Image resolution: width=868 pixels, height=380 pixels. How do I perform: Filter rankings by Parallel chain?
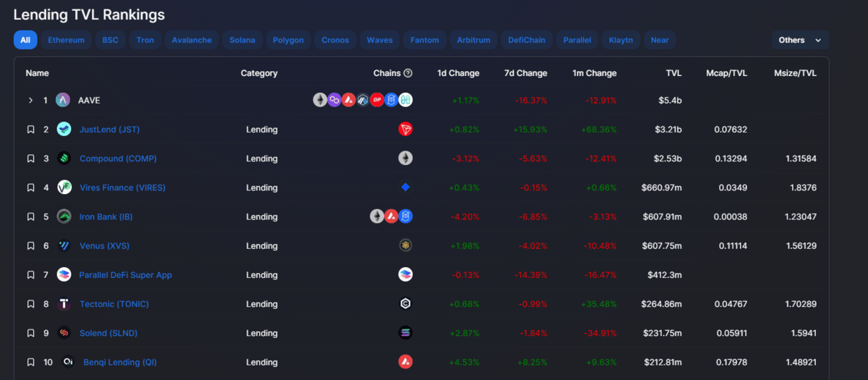[577, 40]
